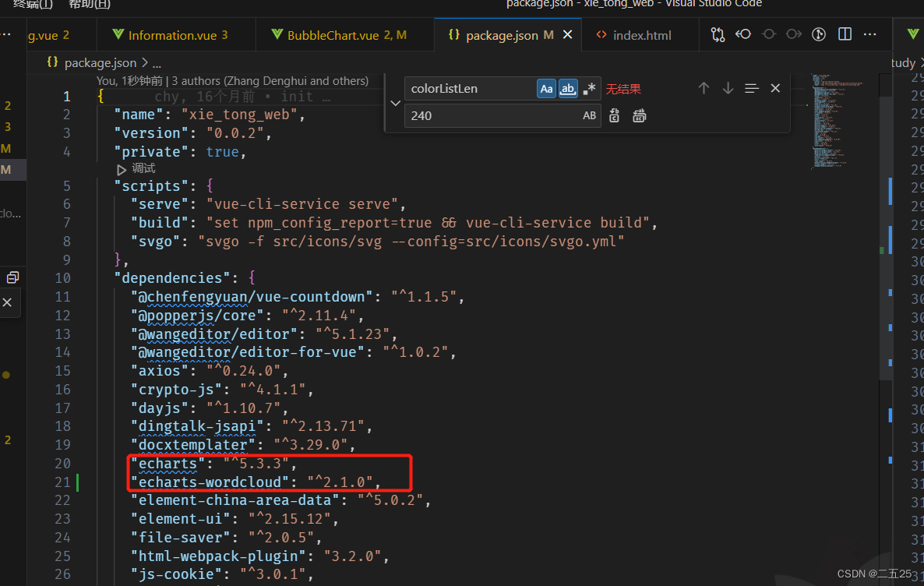
Task: Click the minimap code overview
Action: pos(837,121)
